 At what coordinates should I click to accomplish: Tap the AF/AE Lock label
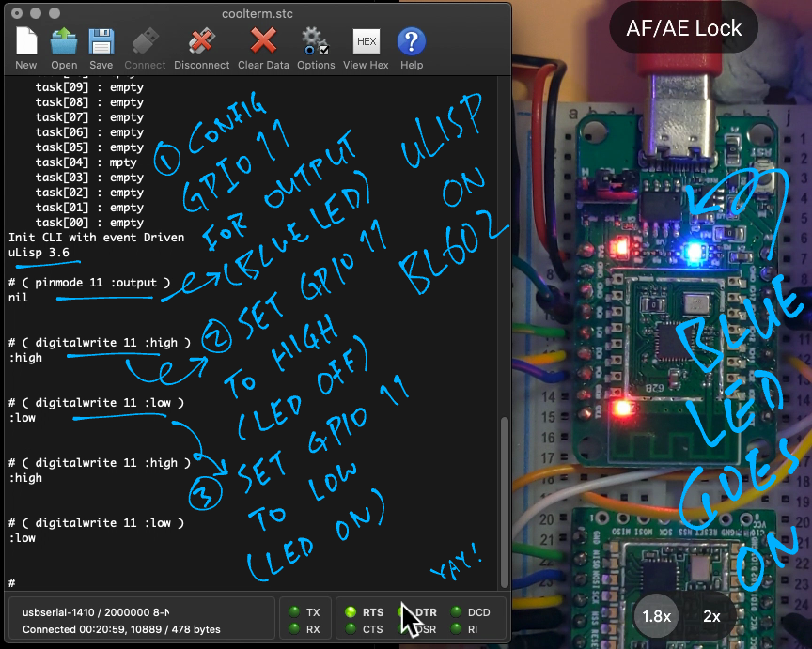(x=684, y=28)
